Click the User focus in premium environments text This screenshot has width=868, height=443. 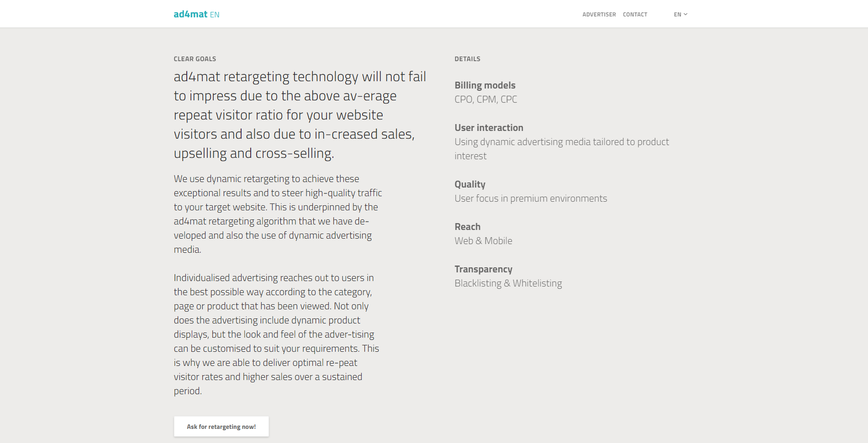pyautogui.click(x=531, y=198)
